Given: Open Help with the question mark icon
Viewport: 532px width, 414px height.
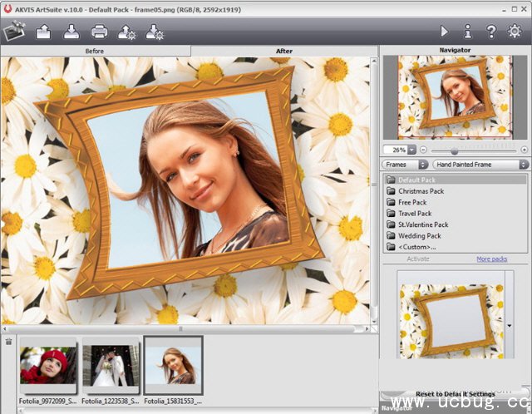Looking at the screenshot, I should (x=491, y=32).
